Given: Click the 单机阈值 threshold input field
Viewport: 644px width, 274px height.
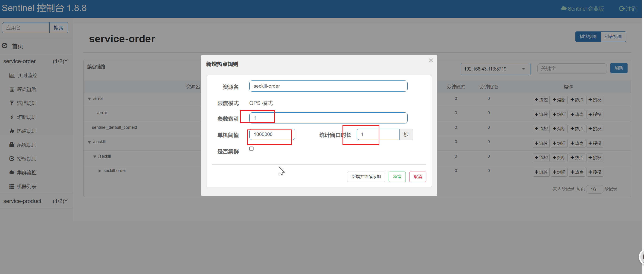Looking at the screenshot, I should 272,135.
